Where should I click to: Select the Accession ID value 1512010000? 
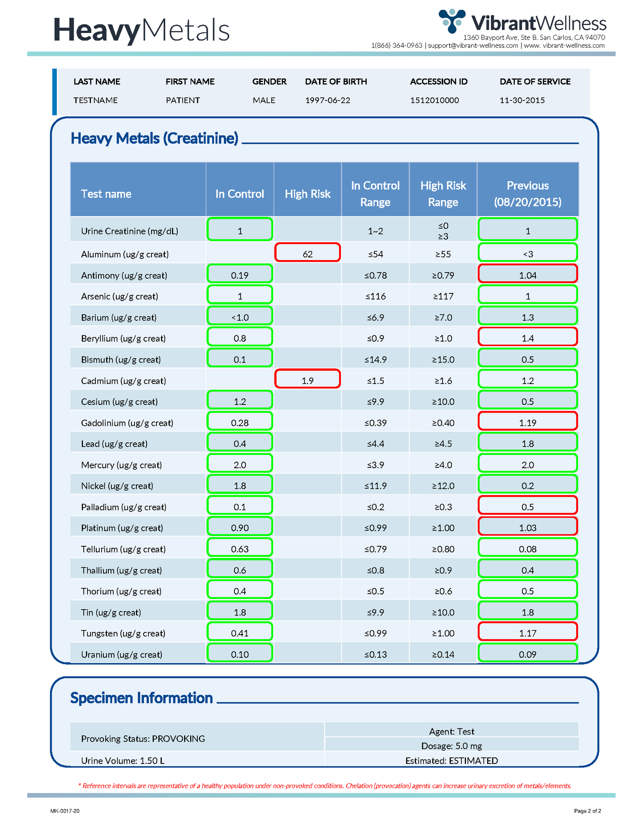click(x=435, y=100)
